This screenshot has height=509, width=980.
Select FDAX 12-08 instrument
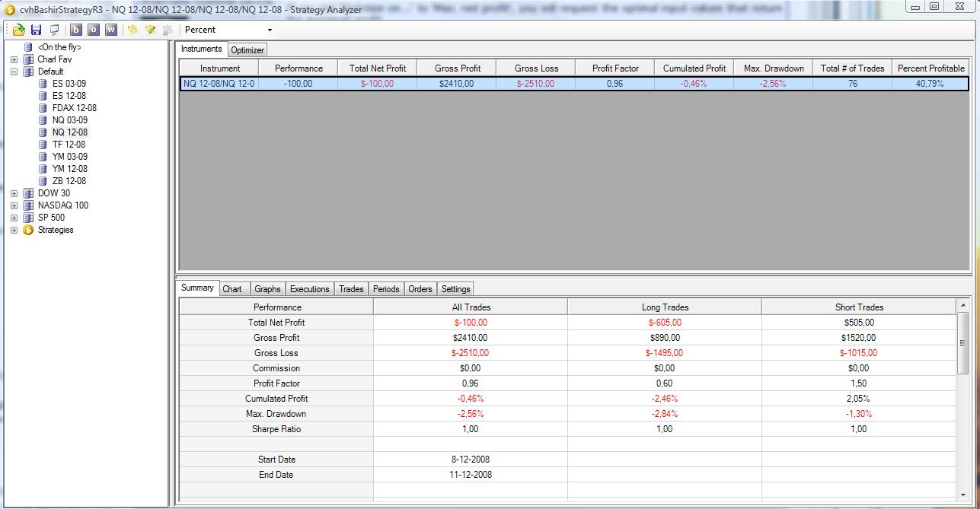pos(74,108)
